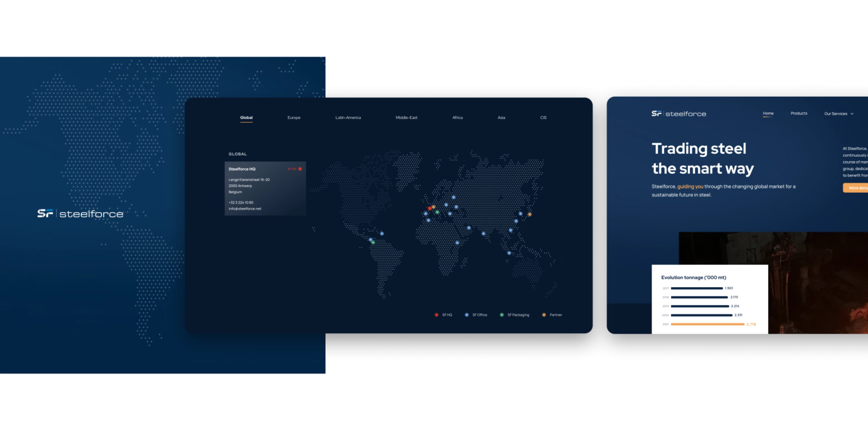Screen dimensions: 868x431
Task: Open the Latin-America tab
Action: click(348, 118)
